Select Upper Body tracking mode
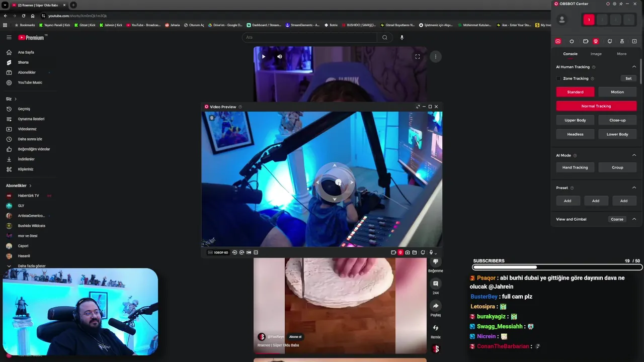Image resolution: width=644 pixels, height=362 pixels. (575, 120)
